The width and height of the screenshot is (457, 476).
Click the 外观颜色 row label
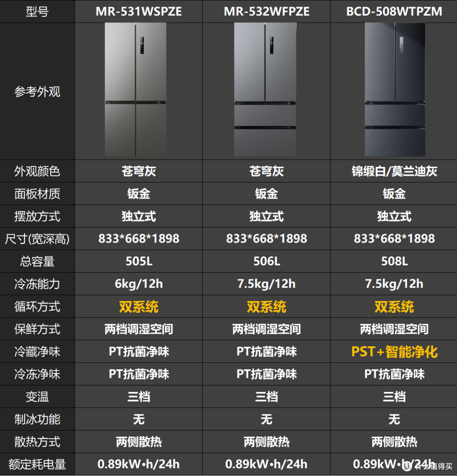coord(37,171)
